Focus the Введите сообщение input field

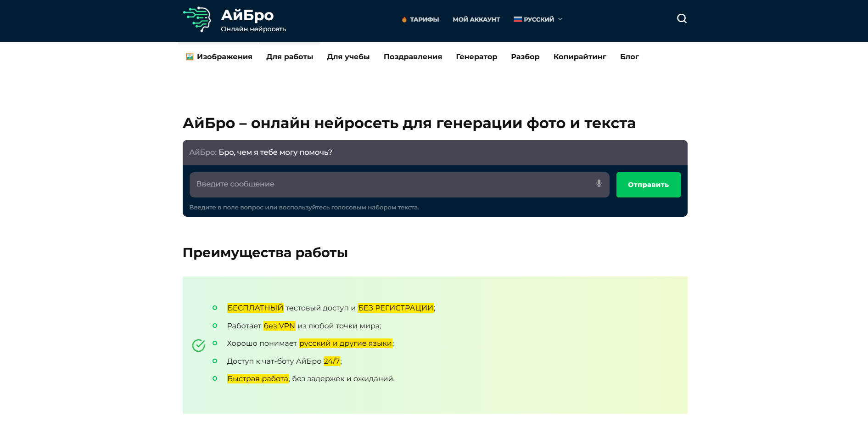point(390,184)
